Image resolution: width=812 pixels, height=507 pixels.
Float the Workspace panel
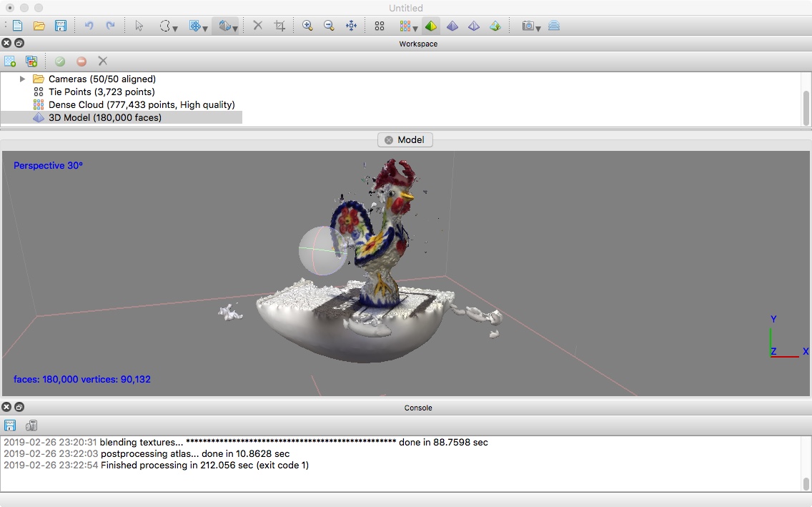click(x=19, y=43)
